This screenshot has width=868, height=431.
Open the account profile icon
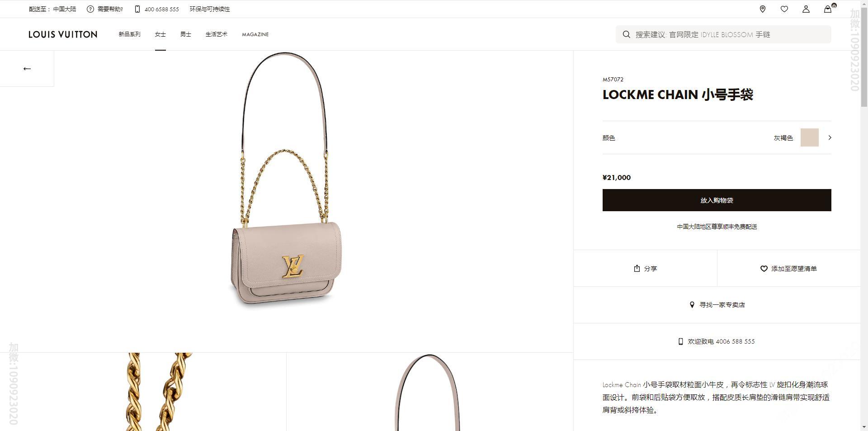coord(806,9)
